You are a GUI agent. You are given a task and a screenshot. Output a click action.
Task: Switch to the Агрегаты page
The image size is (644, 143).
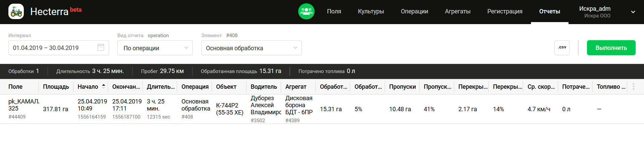(458, 11)
